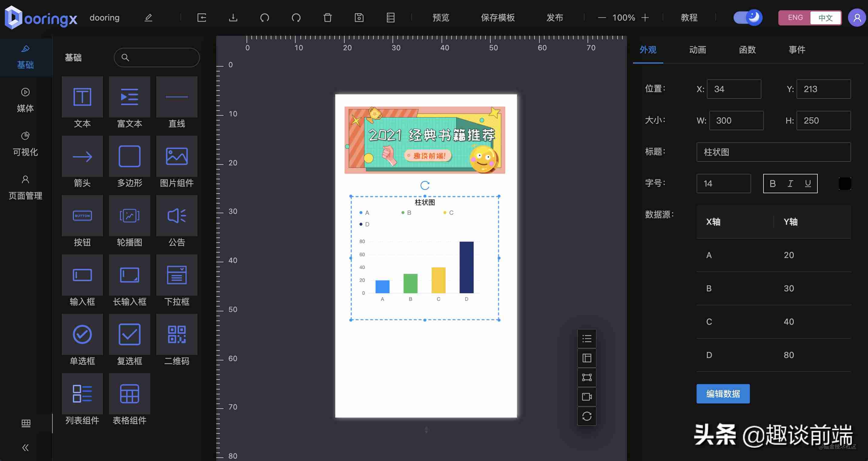Click 保存模板 save template
The height and width of the screenshot is (461, 868).
click(x=498, y=18)
